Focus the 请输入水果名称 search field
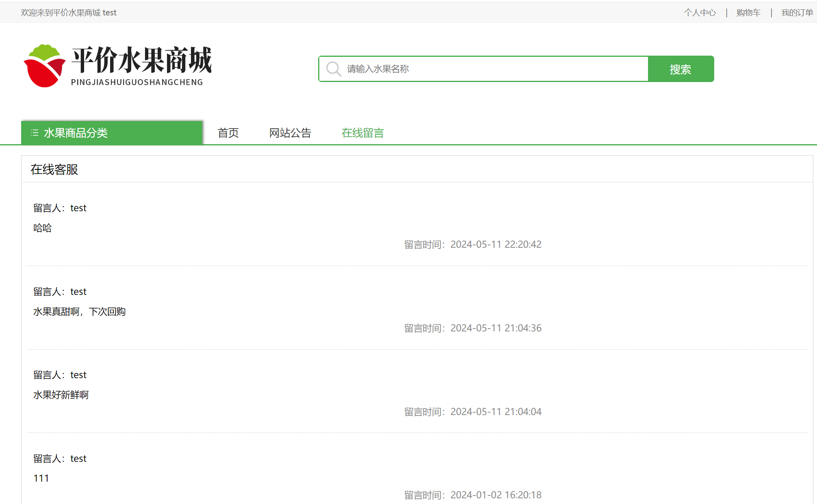 (483, 69)
